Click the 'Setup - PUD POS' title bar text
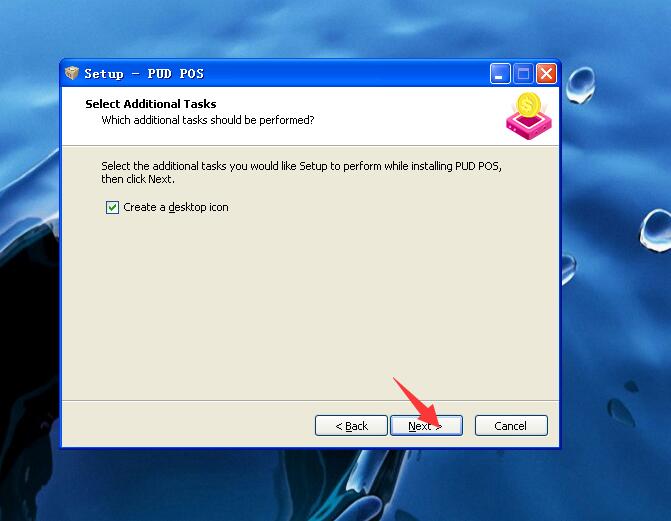 (144, 74)
